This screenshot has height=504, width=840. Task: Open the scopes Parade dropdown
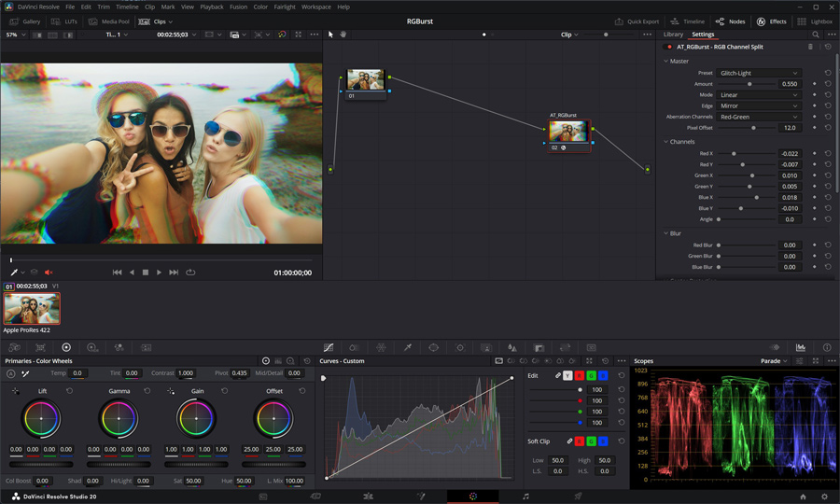(774, 361)
